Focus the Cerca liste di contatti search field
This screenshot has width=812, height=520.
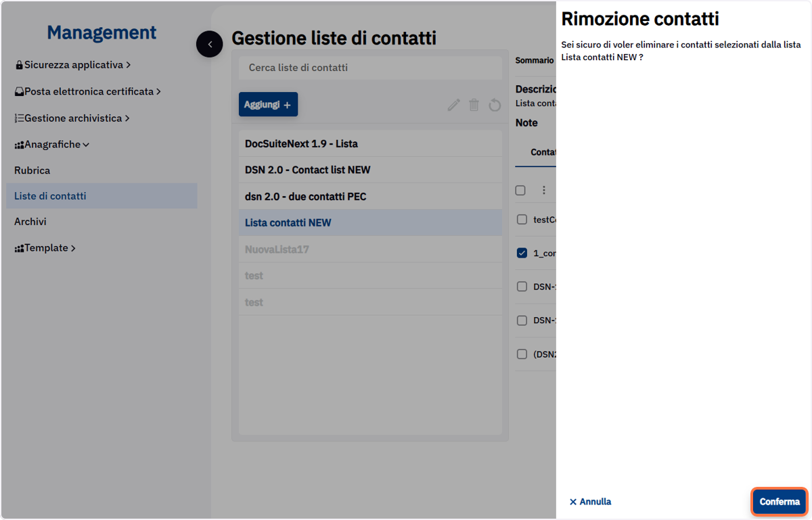(x=370, y=68)
